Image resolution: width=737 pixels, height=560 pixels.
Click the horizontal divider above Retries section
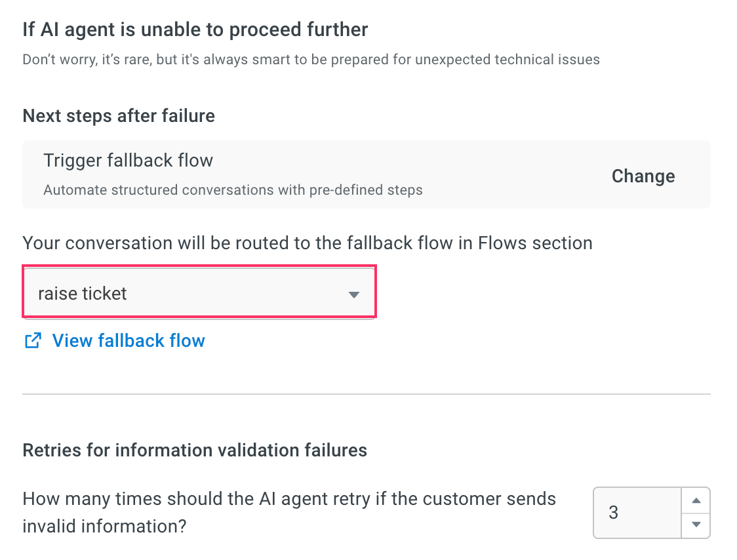coord(366,394)
